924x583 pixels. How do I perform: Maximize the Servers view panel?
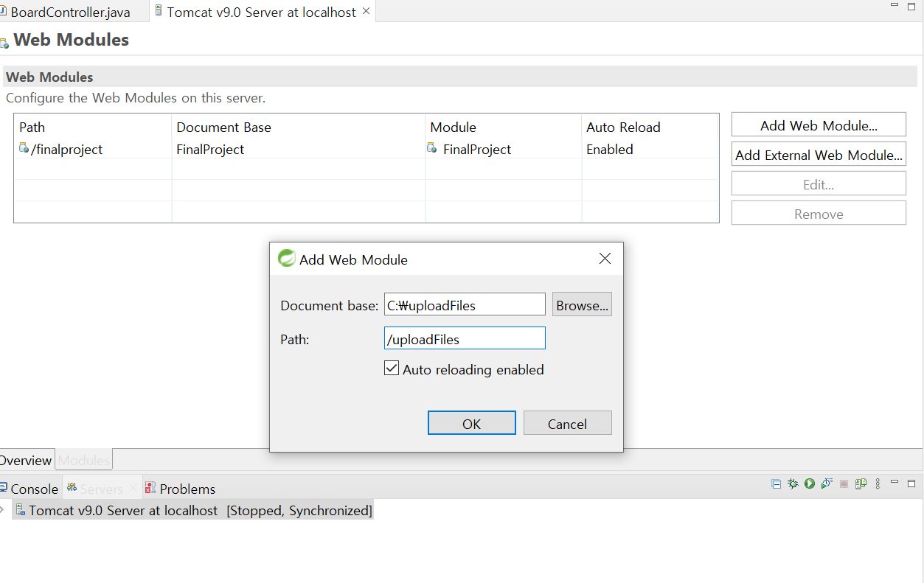(911, 483)
